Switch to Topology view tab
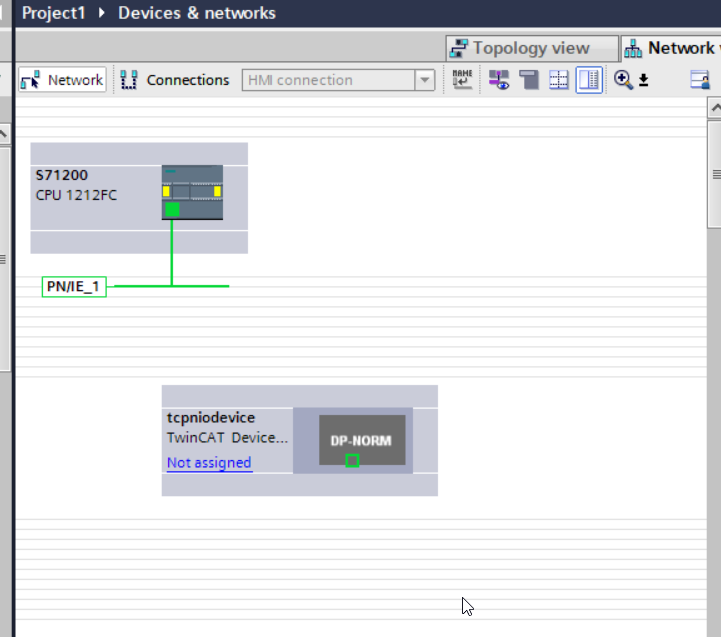 [532, 48]
